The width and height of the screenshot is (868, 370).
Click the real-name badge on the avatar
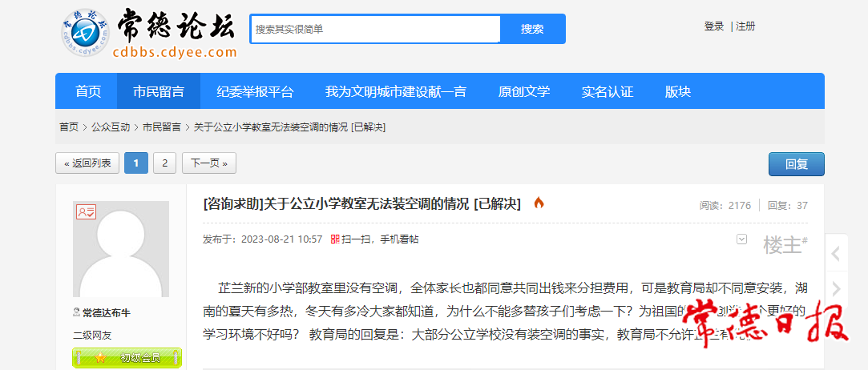coord(86,212)
